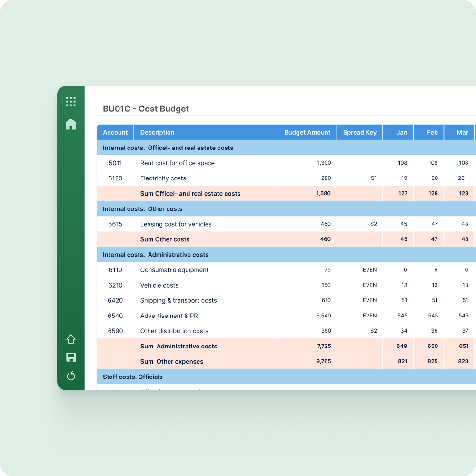The image size is (476, 476).
Task: Refresh data with the circular arrow icon
Action: click(x=71, y=376)
